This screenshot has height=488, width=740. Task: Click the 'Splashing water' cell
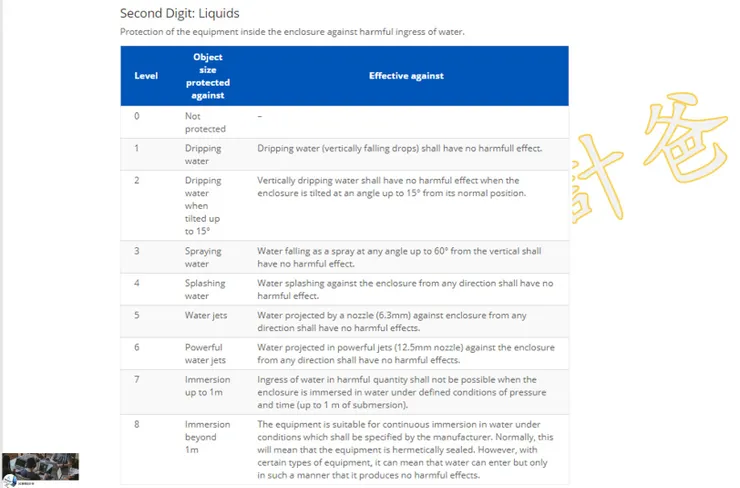click(x=206, y=289)
